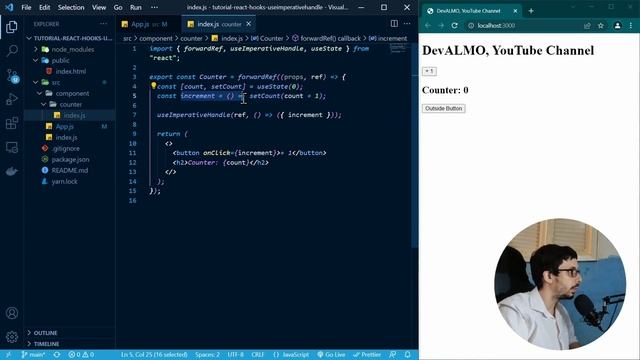Open the File menu
The image size is (640, 360).
point(26,7)
